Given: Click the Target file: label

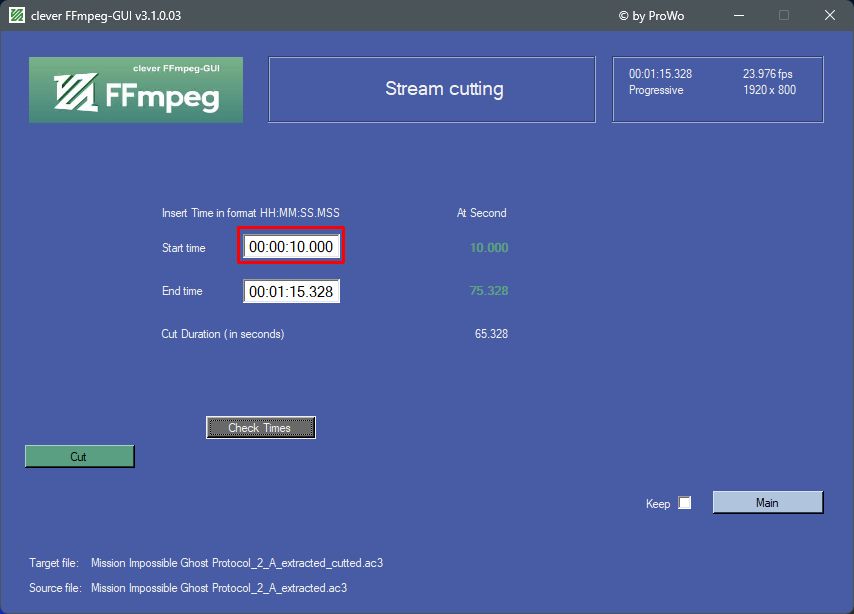Looking at the screenshot, I should (54, 563).
